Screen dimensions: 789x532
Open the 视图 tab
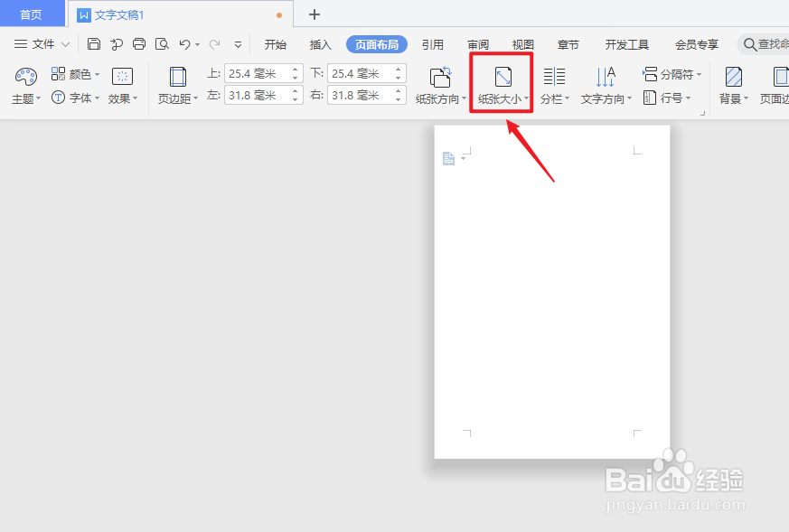pos(522,45)
